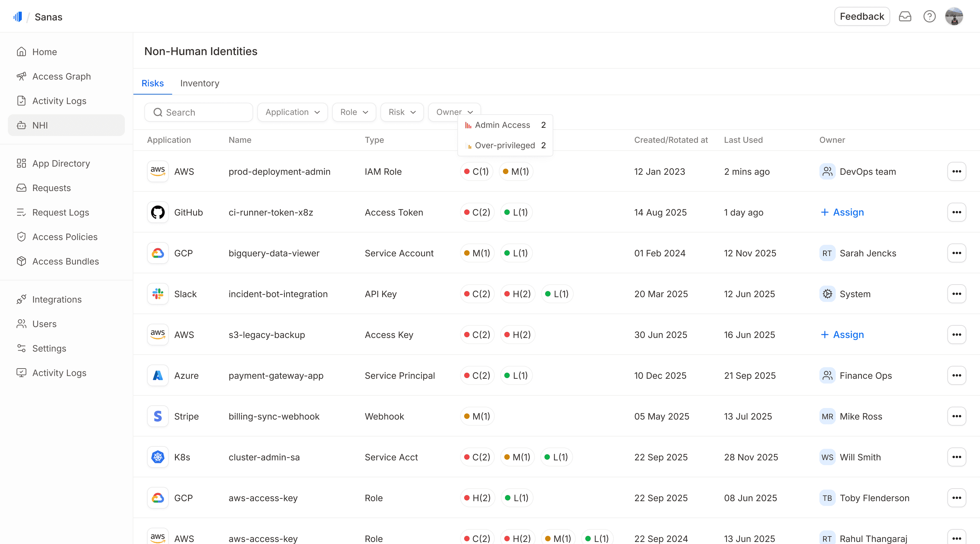Screen dimensions: 980x544
Task: Open the Role filter dropdown
Action: 354,112
